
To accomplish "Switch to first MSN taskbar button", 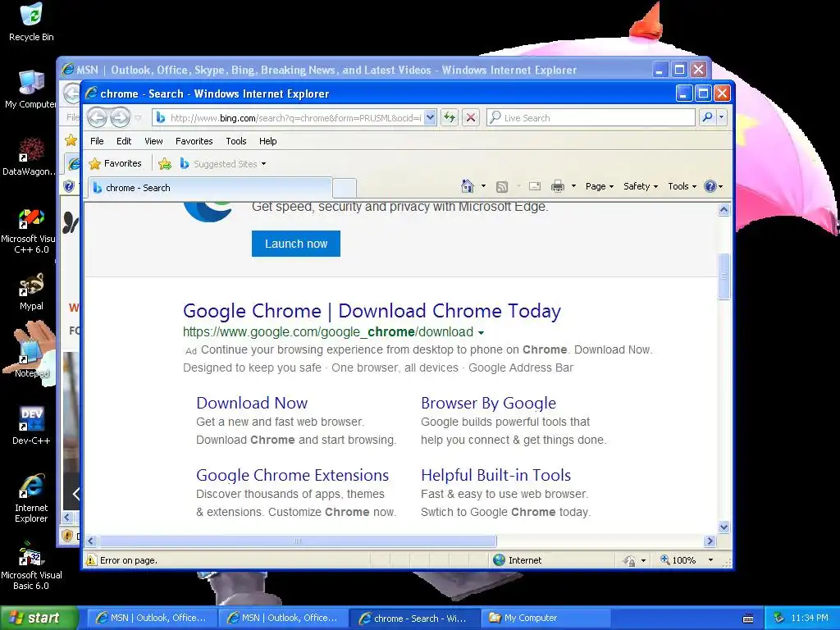I will tap(152, 618).
